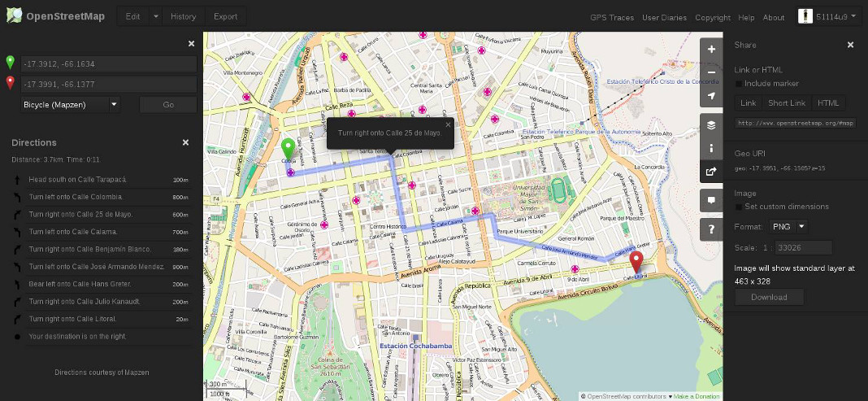Select the Link share option
The image size is (868, 401).
point(748,103)
